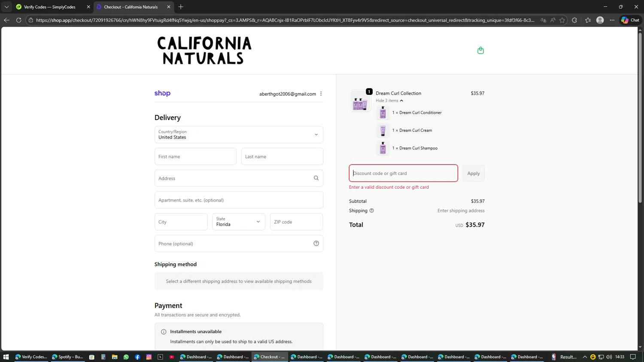Collapse order with Hide 3 items
Image resolution: width=644 pixels, height=362 pixels.
389,100
